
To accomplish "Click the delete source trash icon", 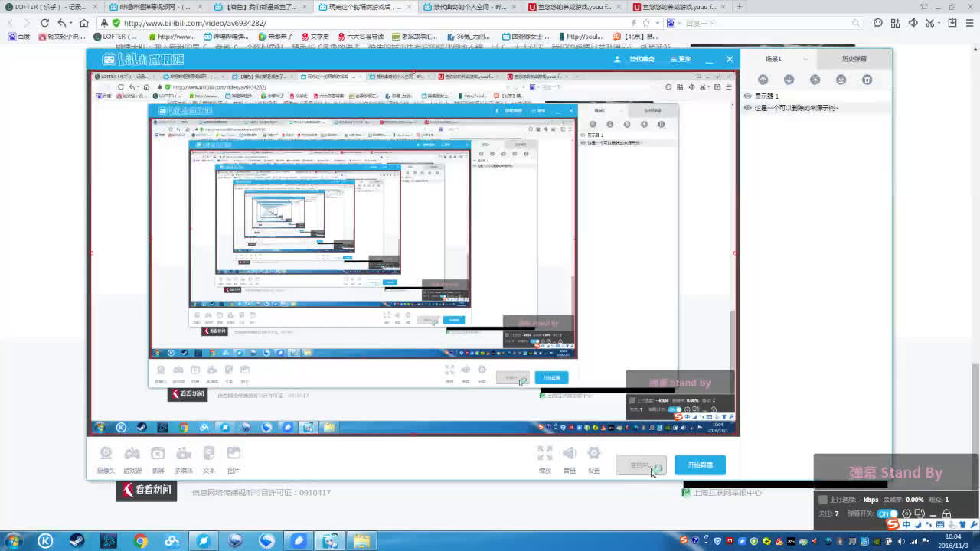I will coord(867,80).
